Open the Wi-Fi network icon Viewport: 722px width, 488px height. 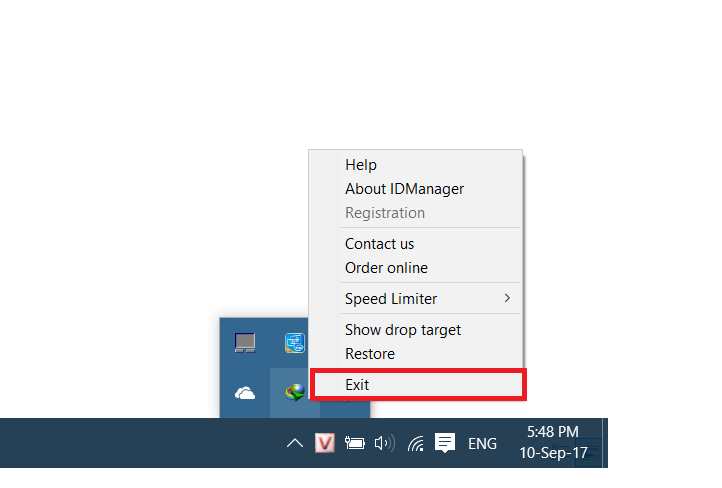[416, 443]
